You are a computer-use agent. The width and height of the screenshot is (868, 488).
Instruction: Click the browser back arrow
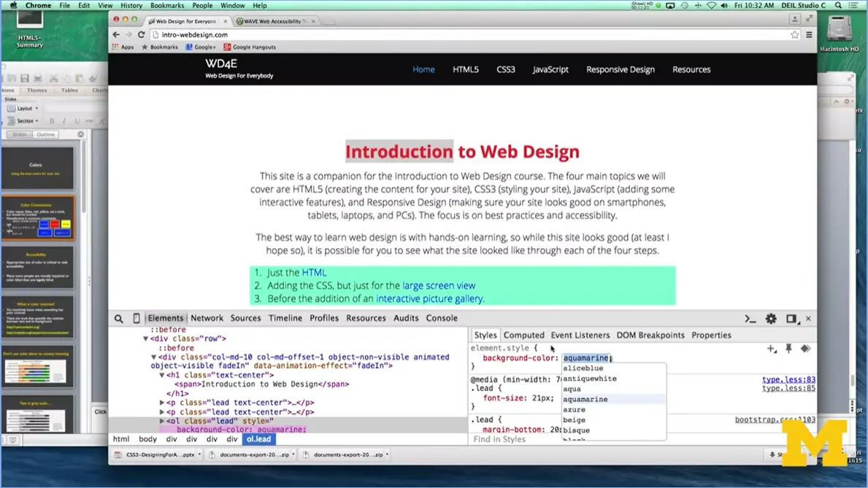pyautogui.click(x=115, y=34)
